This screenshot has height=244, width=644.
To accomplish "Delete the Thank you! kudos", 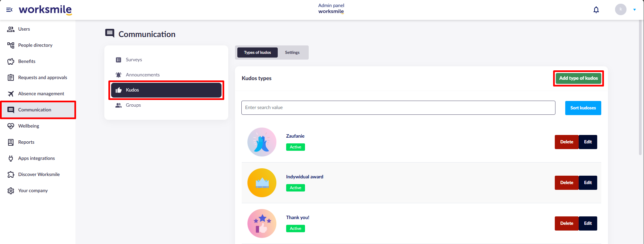I will pyautogui.click(x=567, y=223).
